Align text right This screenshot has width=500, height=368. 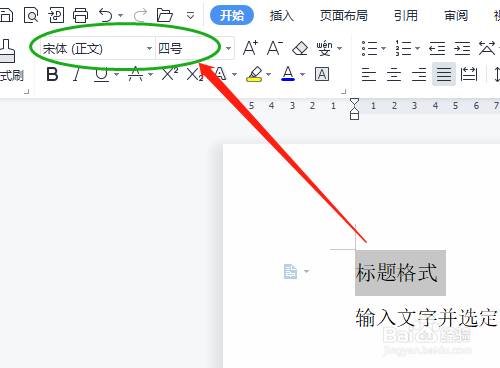point(419,74)
